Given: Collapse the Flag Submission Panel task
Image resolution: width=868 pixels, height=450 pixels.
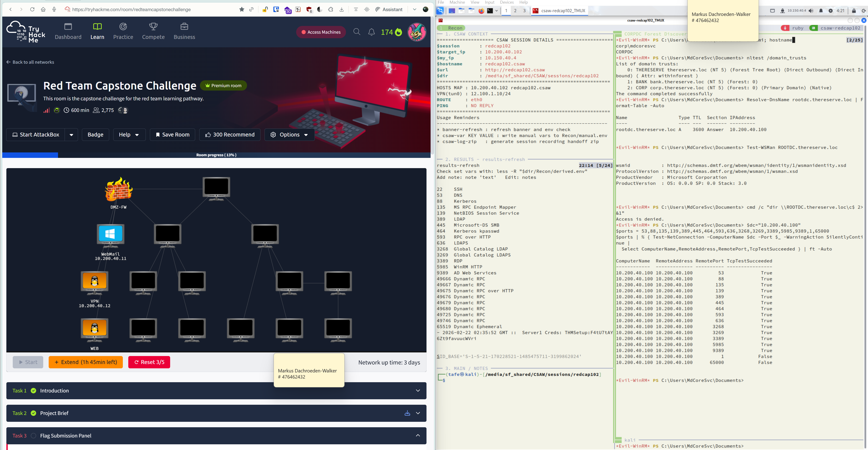Looking at the screenshot, I should (x=418, y=435).
